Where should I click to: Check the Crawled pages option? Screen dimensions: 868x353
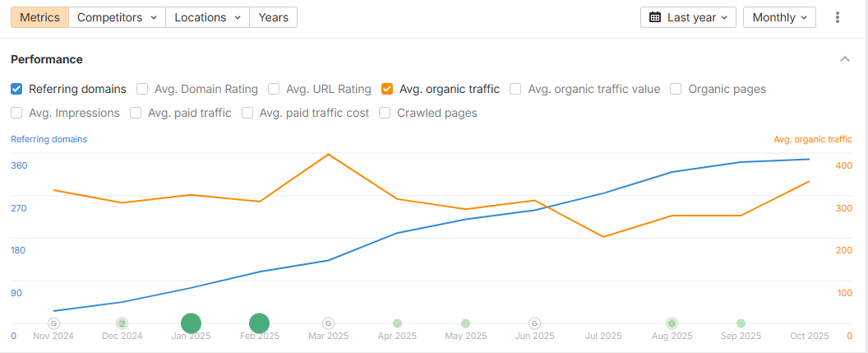(x=385, y=113)
